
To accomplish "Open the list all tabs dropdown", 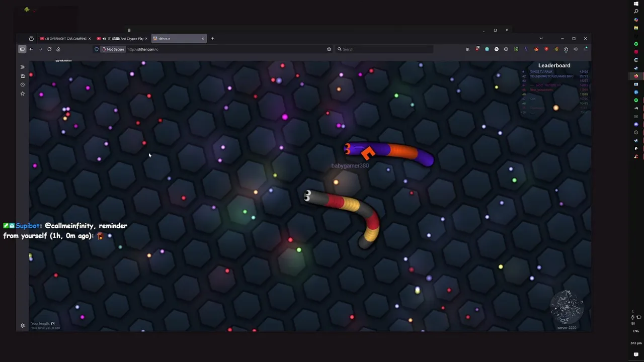I will click(x=541, y=39).
